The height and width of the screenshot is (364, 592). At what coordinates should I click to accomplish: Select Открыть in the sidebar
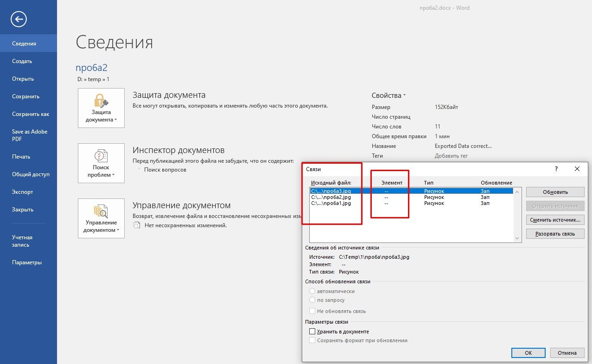pos(28,79)
